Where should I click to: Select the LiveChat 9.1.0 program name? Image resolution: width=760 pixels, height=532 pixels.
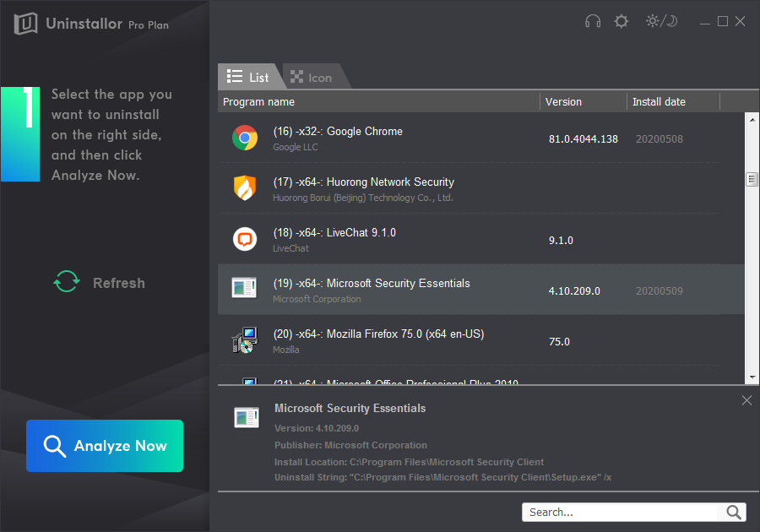click(x=334, y=232)
